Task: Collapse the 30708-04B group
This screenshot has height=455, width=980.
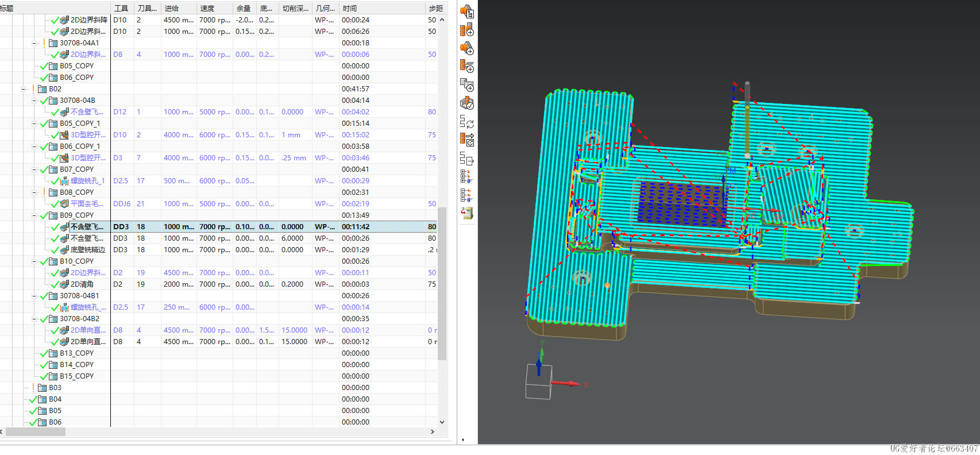Action: coord(34,101)
